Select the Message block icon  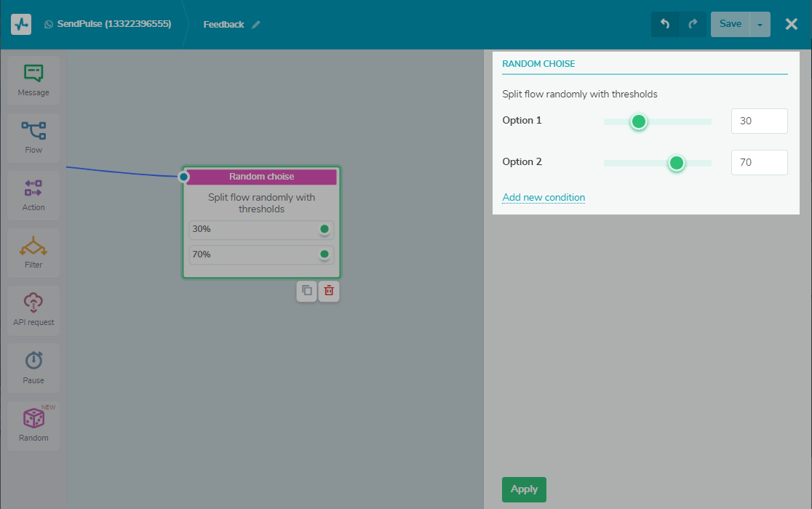[33, 80]
